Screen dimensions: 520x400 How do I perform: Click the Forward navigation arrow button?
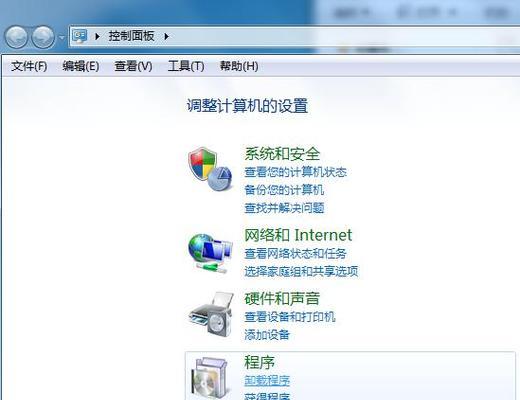43,37
